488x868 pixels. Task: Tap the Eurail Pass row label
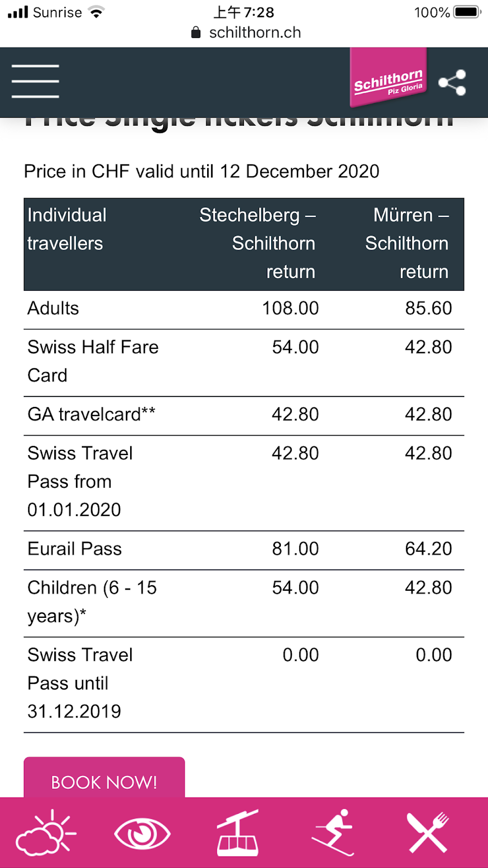(75, 549)
